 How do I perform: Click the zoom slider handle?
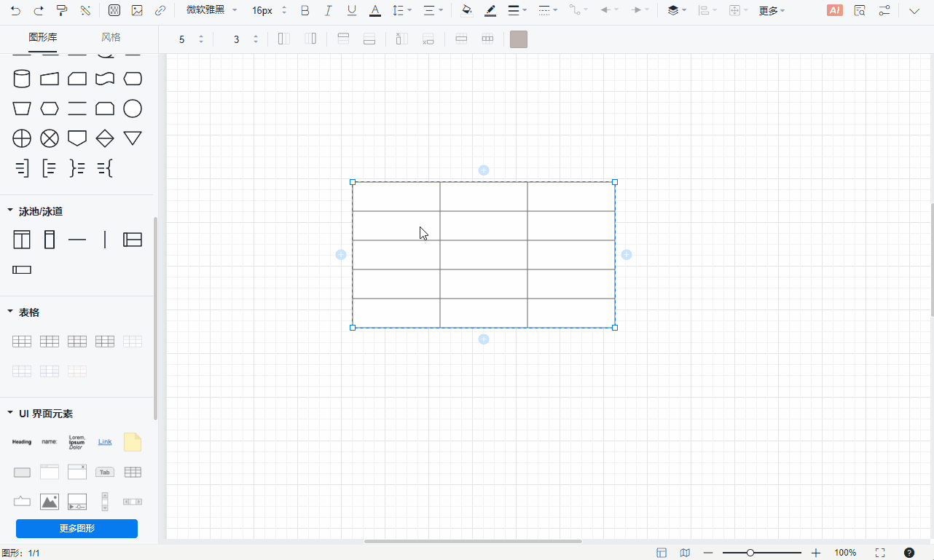click(750, 553)
